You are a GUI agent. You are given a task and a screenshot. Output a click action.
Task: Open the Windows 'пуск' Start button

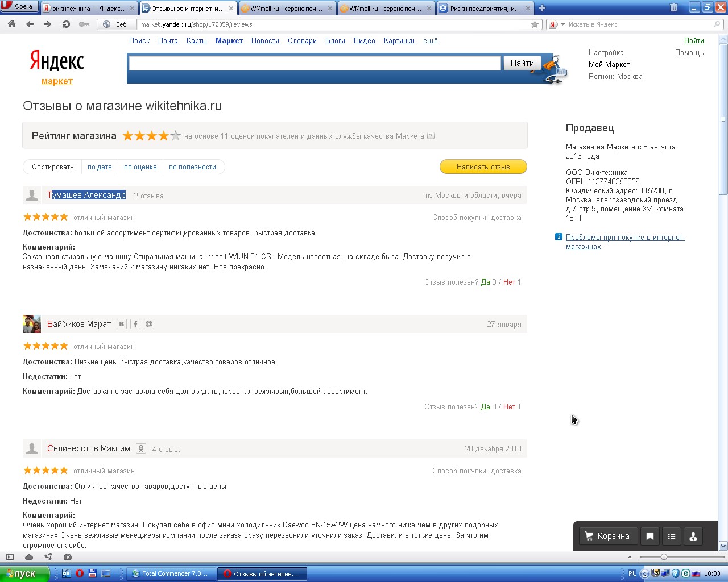pyautogui.click(x=24, y=573)
